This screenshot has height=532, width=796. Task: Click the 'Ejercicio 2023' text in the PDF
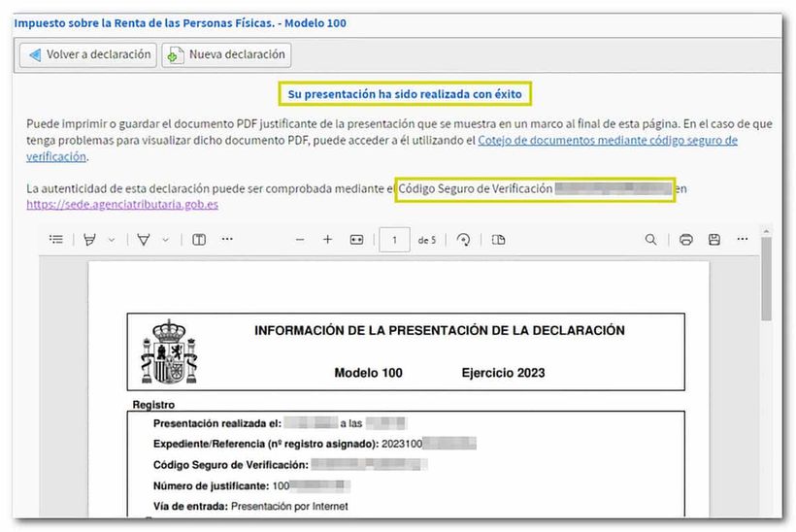click(x=503, y=373)
